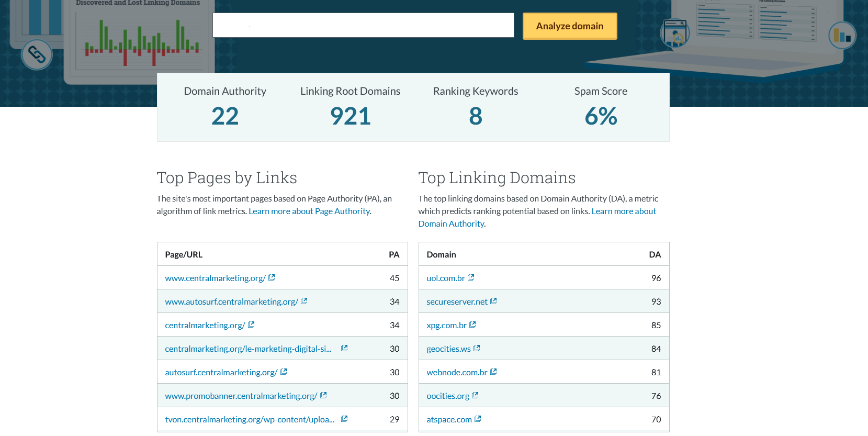Click DA value 84 for geocities.ws
This screenshot has width=868, height=436.
pos(656,349)
